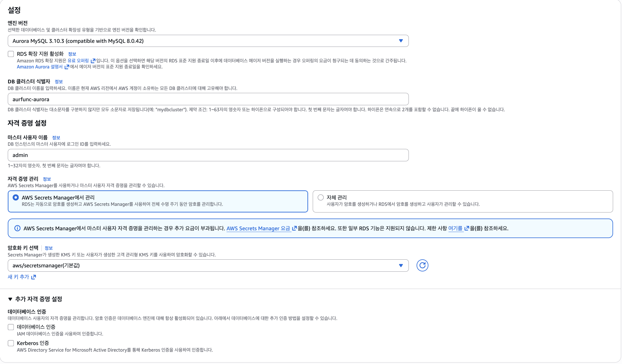Click the external link icon beside 새 키 추가
This screenshot has width=622, height=364.
34,277
